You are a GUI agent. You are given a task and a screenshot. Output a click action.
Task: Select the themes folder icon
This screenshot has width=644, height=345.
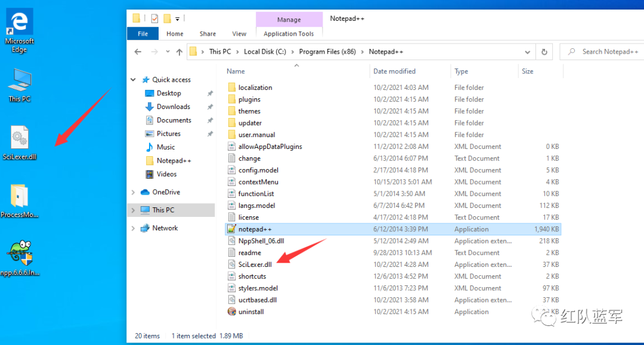point(231,111)
